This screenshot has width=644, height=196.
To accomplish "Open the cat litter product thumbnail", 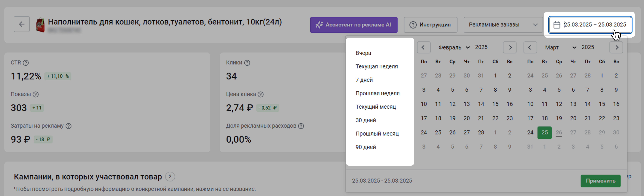I will [40, 25].
